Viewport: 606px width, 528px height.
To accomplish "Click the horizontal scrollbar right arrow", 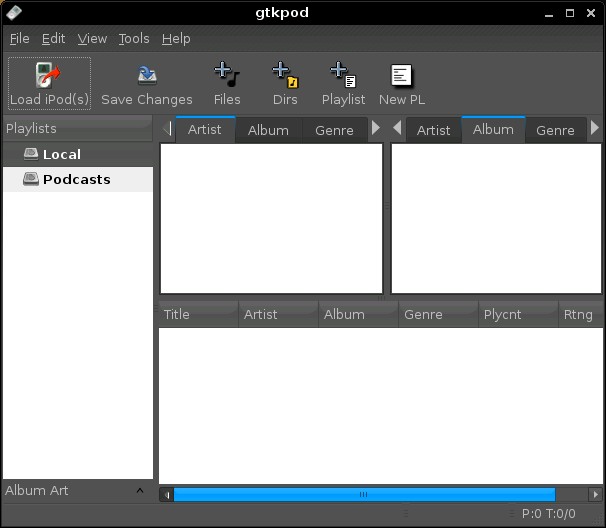I will (595, 494).
